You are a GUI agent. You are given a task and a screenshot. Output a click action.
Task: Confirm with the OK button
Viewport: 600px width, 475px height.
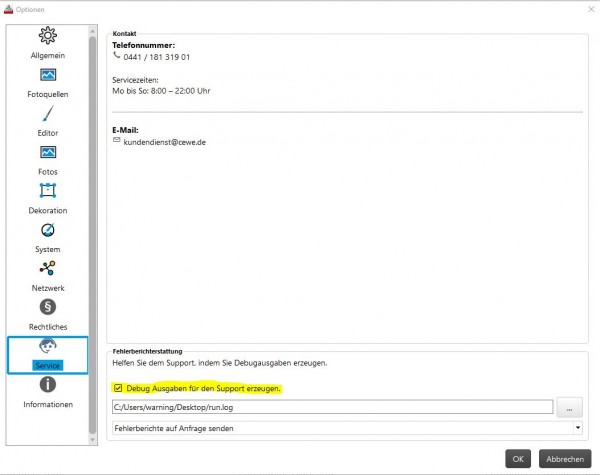518,459
